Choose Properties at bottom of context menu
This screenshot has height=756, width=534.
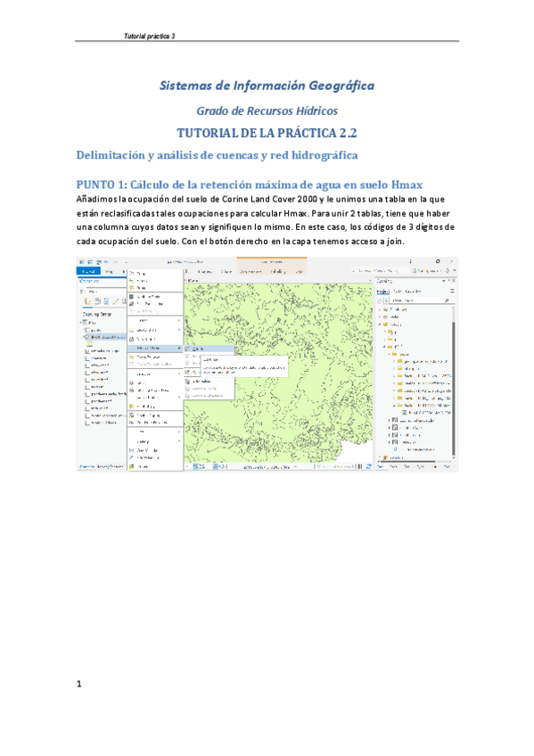pos(155,467)
